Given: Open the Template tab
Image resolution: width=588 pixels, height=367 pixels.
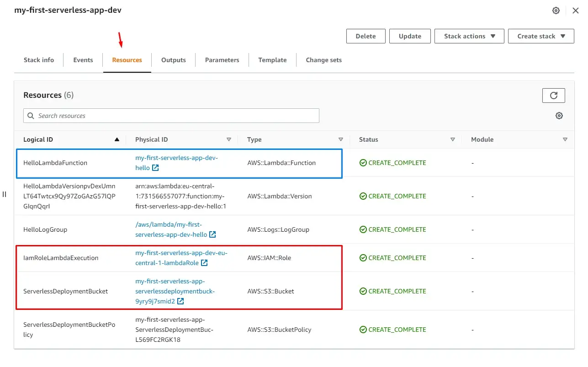Looking at the screenshot, I should tap(272, 60).
